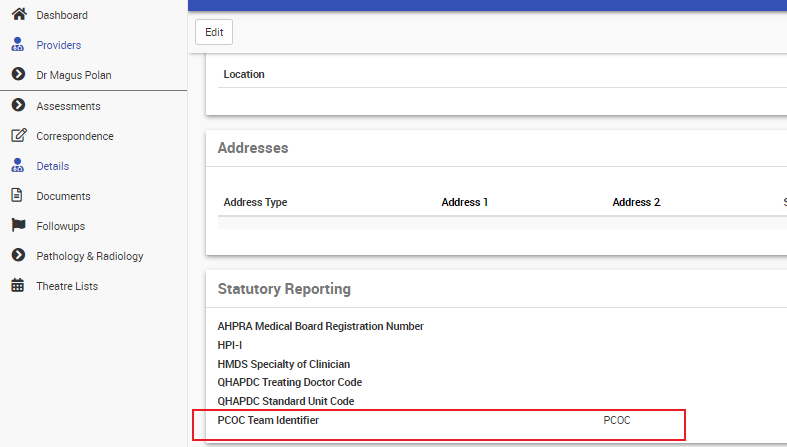Open Assessments section
The image size is (787, 447).
point(68,106)
